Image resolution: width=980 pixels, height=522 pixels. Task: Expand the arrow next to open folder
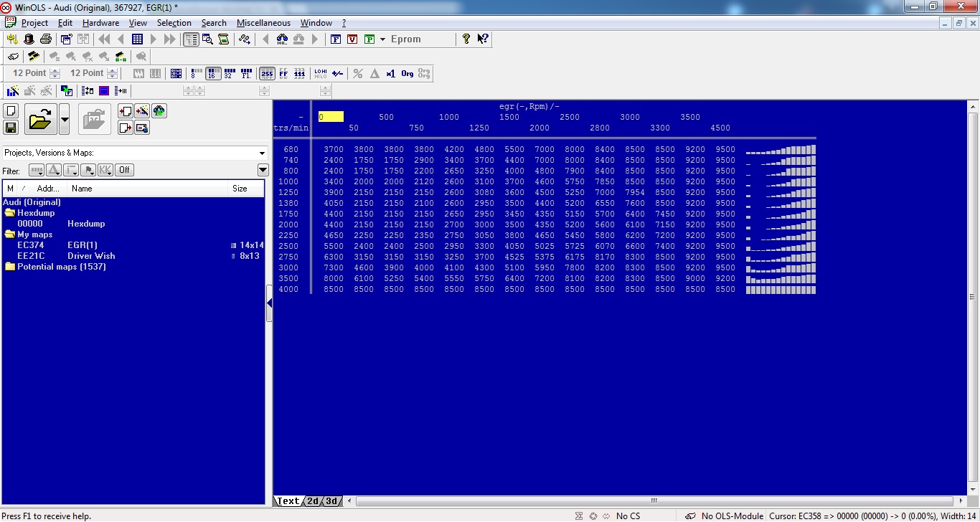point(65,119)
